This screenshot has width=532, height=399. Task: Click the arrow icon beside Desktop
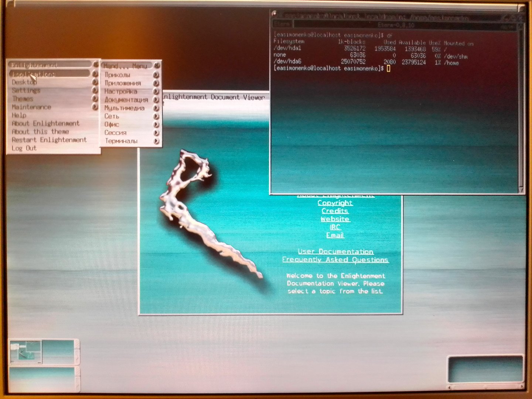coord(95,82)
